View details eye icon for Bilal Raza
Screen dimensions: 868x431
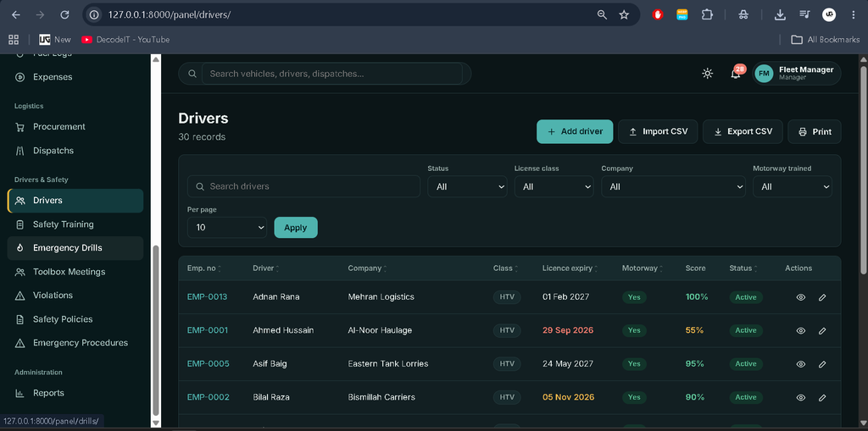(x=800, y=397)
